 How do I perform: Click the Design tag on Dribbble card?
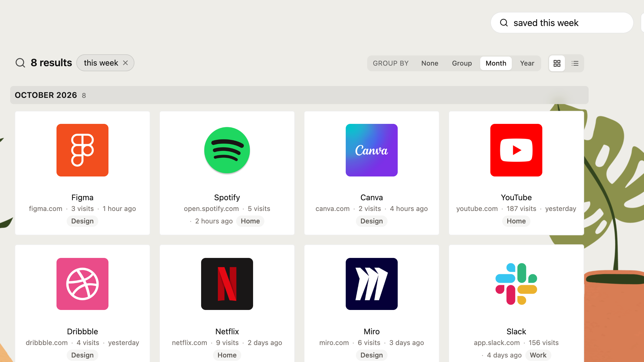click(82, 355)
